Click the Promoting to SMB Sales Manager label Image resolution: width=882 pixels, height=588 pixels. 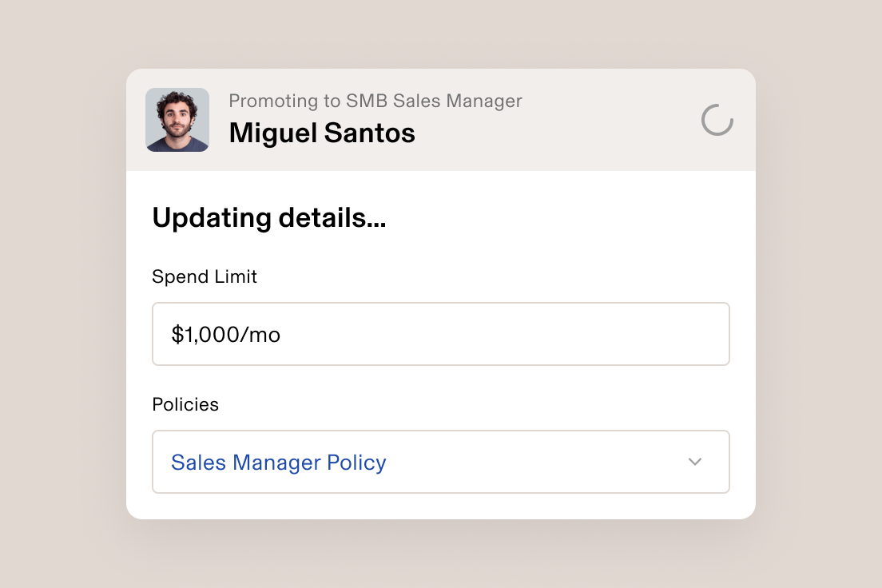(375, 101)
